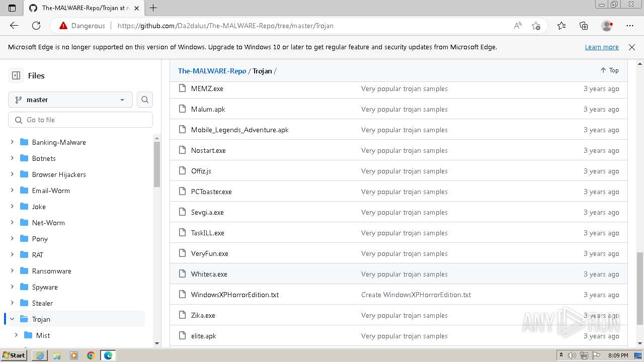Expand the Mist subfolder chevron
Image resolution: width=644 pixels, height=362 pixels.
click(x=16, y=335)
